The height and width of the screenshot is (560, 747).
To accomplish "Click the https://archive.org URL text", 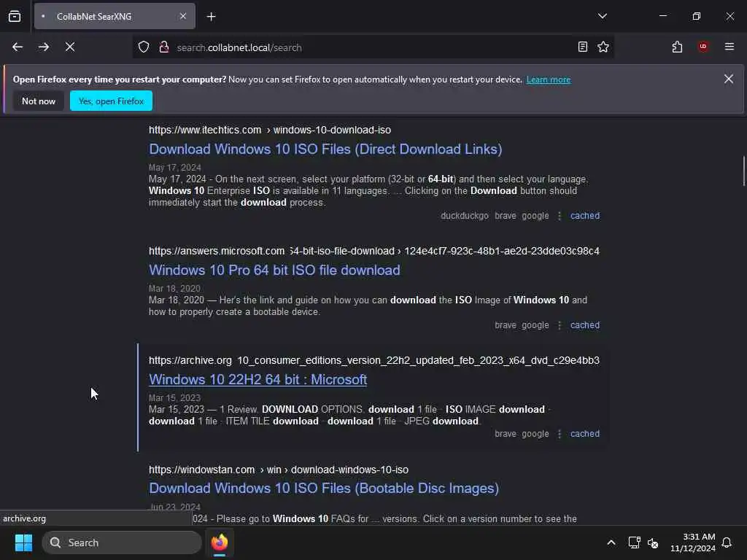I will (190, 360).
